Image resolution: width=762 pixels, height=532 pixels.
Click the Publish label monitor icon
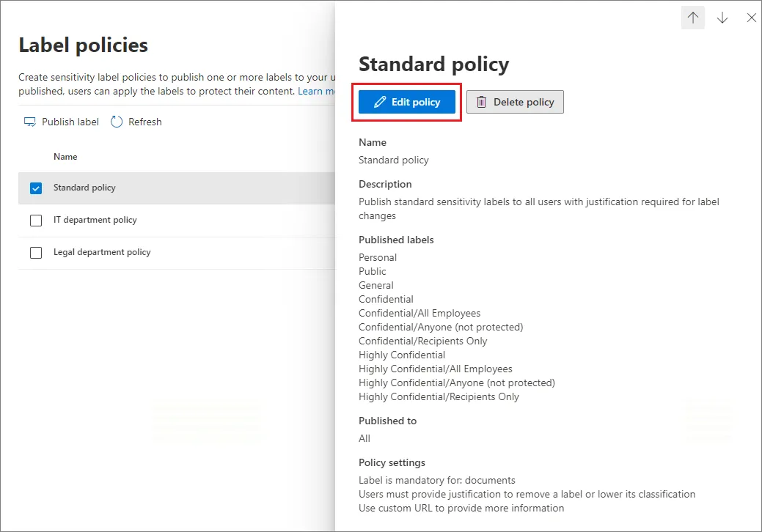(x=30, y=122)
